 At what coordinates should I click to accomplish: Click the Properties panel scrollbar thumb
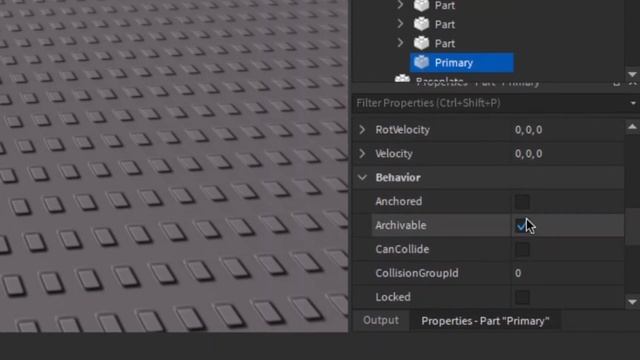(x=632, y=227)
